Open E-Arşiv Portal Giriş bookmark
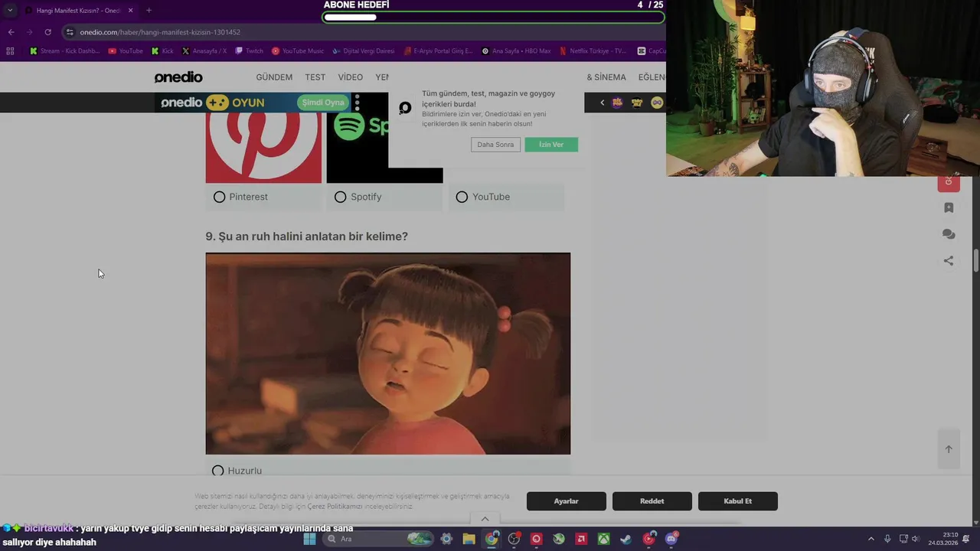The height and width of the screenshot is (551, 980). [437, 51]
